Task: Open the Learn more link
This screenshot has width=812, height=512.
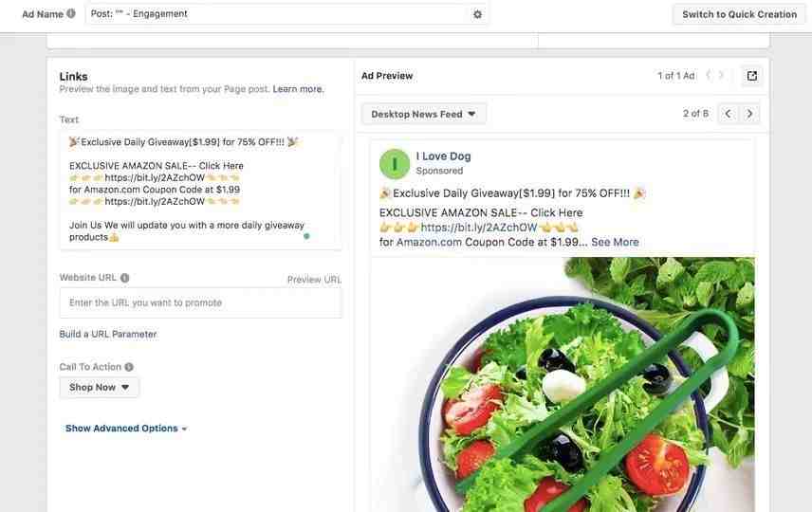Action: tap(298, 89)
